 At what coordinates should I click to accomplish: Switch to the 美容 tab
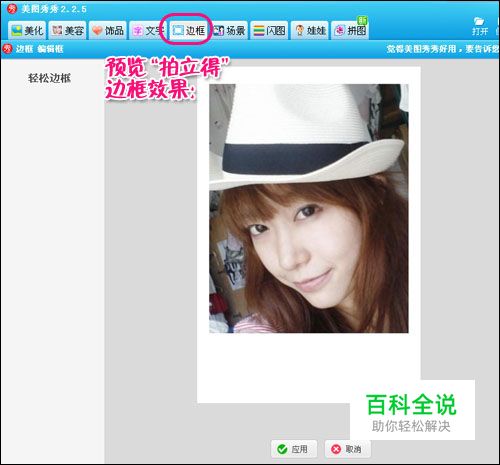click(x=68, y=31)
